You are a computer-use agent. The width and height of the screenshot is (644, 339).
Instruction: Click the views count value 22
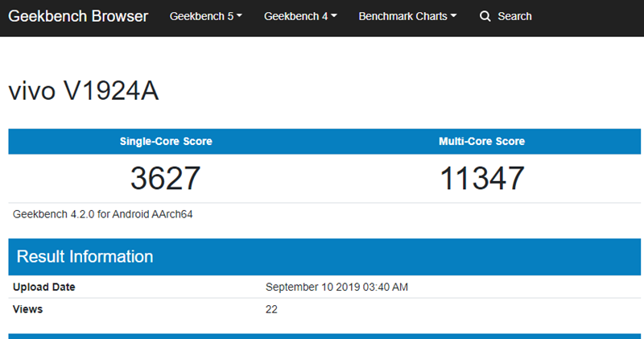271,309
